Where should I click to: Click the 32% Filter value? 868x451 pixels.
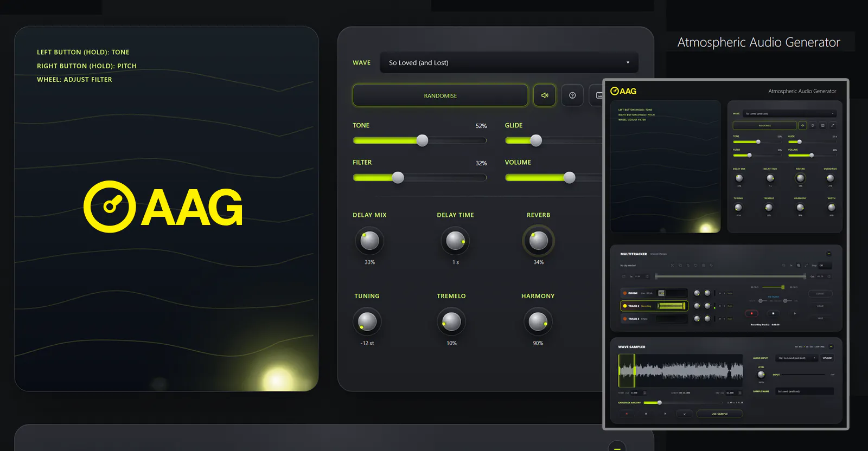pos(481,163)
